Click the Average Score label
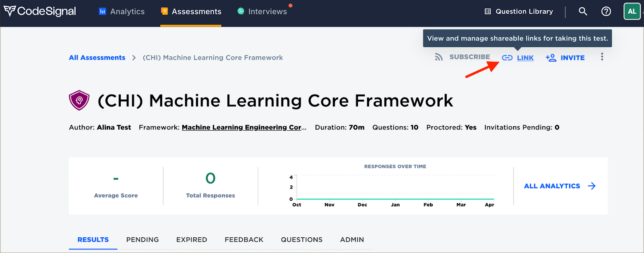The width and height of the screenshot is (644, 253). (x=116, y=195)
